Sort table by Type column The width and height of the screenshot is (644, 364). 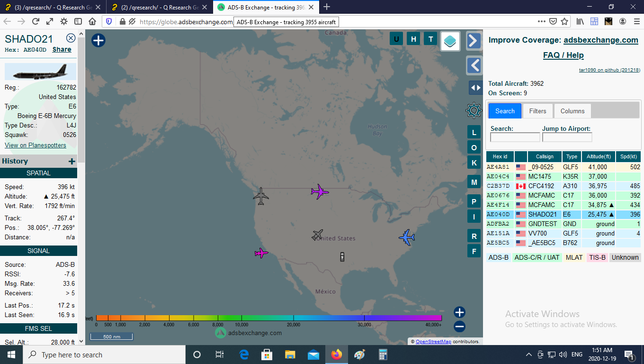click(572, 156)
